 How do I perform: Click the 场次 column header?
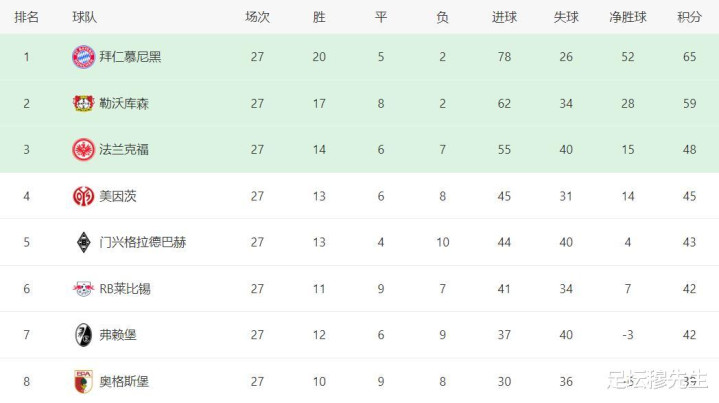257,17
